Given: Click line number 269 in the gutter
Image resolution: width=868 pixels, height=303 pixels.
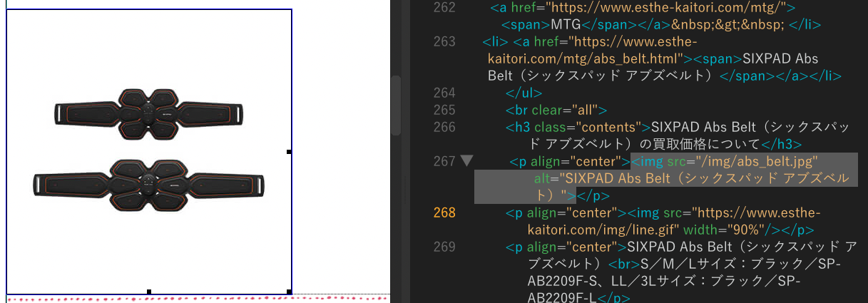Looking at the screenshot, I should (444, 247).
